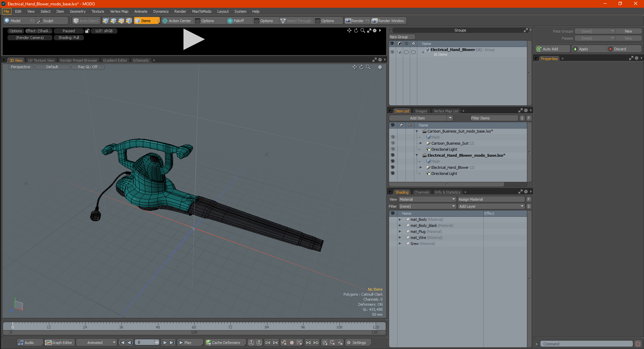Open the Graph Editor
This screenshot has width=644, height=349.
(x=59, y=343)
